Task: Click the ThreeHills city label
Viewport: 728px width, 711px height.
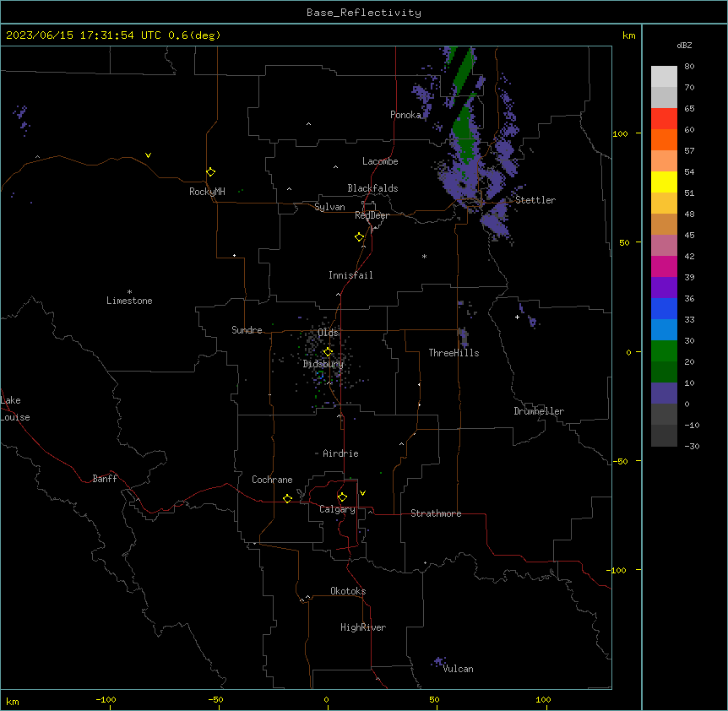Action: point(454,353)
